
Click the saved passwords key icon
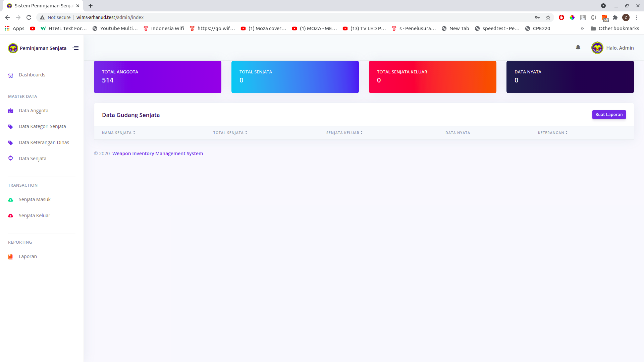(537, 17)
